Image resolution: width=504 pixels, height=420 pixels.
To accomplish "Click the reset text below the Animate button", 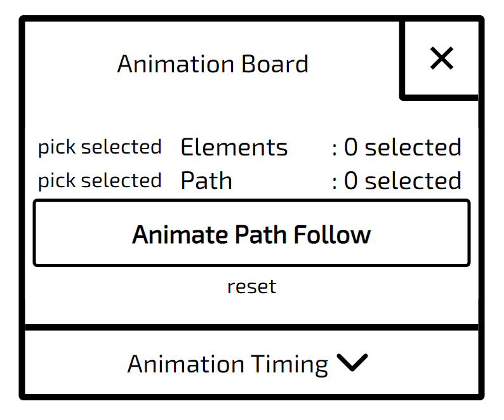I will tap(251, 287).
